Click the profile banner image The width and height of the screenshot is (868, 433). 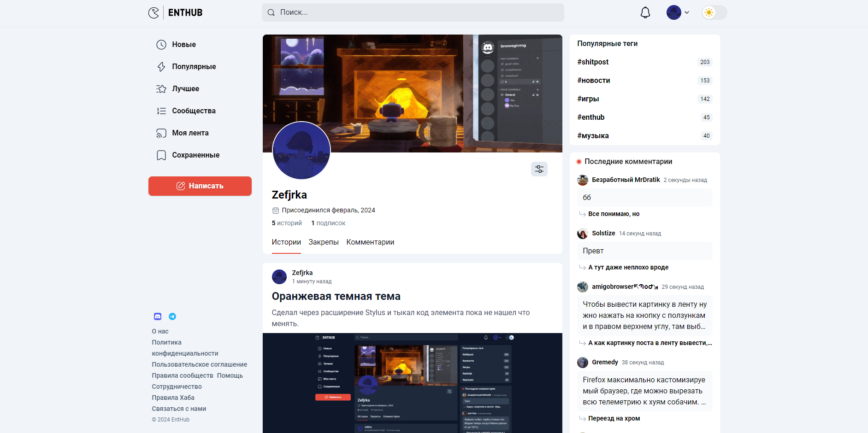[x=413, y=94]
